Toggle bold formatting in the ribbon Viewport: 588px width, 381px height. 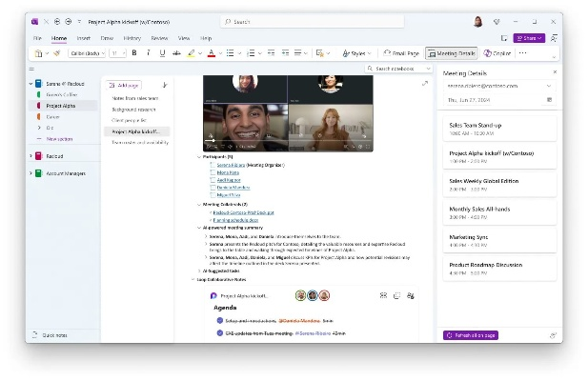tap(134, 53)
